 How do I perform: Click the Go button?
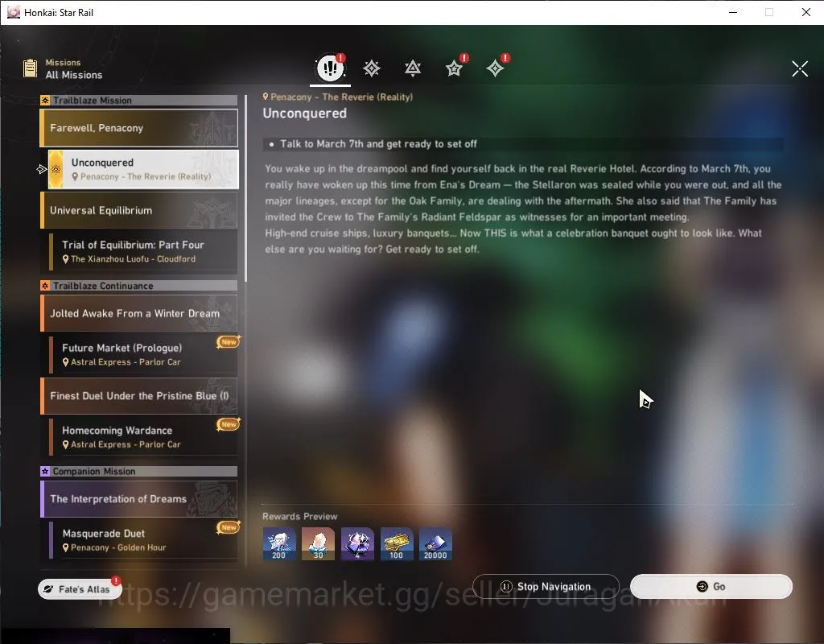click(x=711, y=586)
